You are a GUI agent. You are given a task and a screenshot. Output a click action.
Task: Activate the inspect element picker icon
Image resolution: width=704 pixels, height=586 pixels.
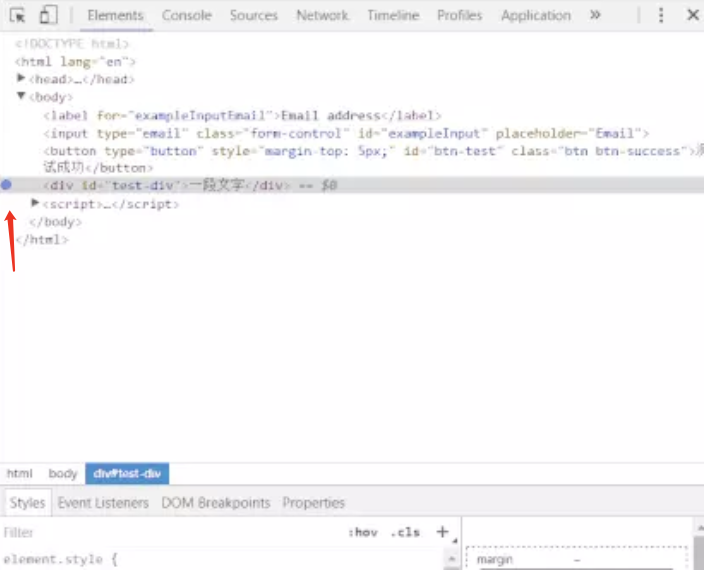[x=18, y=16]
